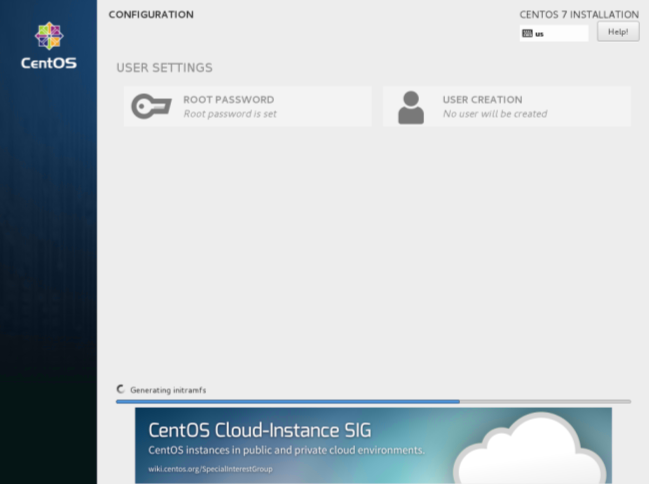Open the Help! button
The height and width of the screenshot is (484, 649).
tap(618, 32)
